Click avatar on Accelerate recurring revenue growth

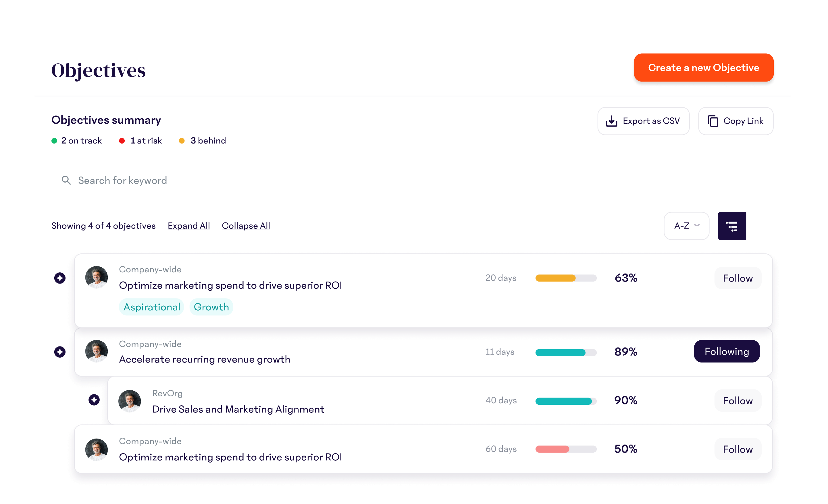point(97,351)
